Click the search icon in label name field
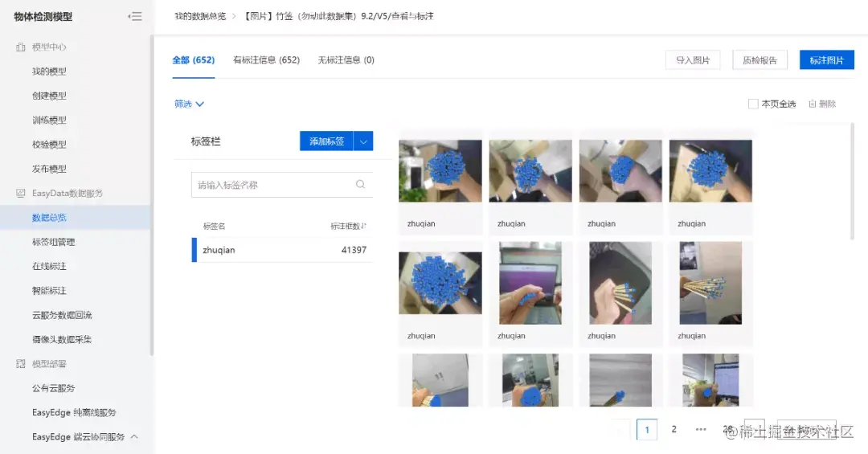The width and height of the screenshot is (868, 454). pos(360,184)
